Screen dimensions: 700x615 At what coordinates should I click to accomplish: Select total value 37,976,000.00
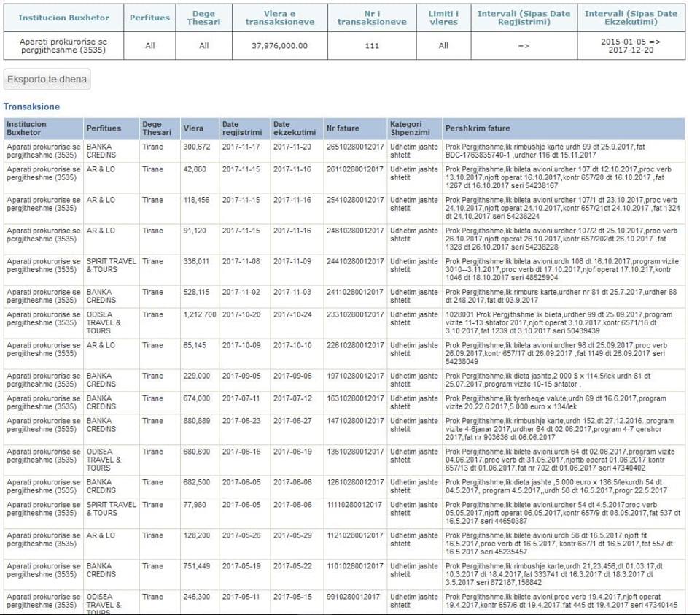[x=279, y=45]
